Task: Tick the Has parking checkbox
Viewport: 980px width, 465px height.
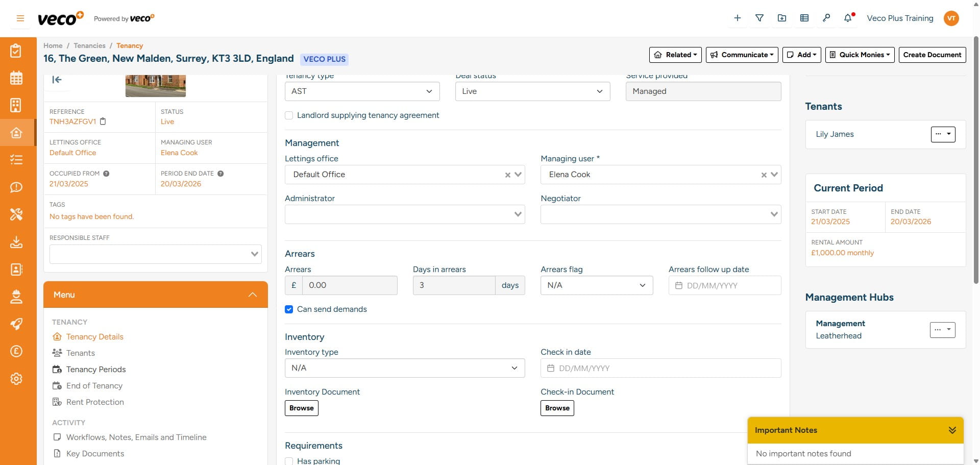Action: (x=289, y=461)
